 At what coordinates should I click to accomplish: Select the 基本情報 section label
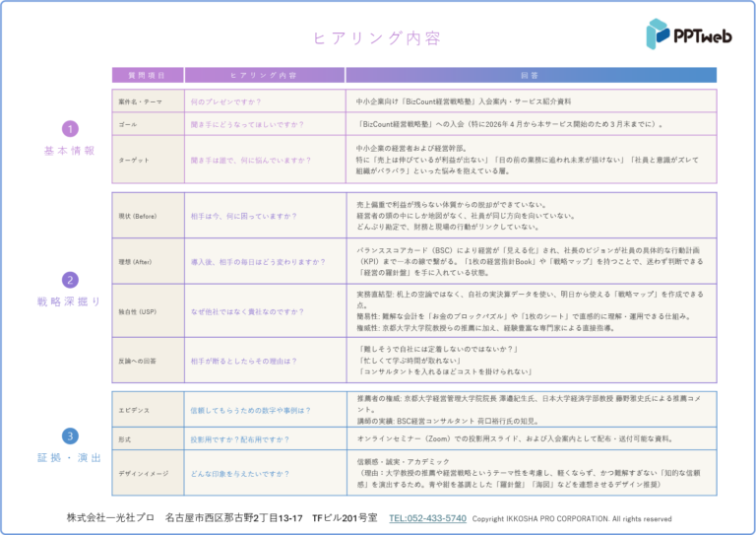pos(70,151)
